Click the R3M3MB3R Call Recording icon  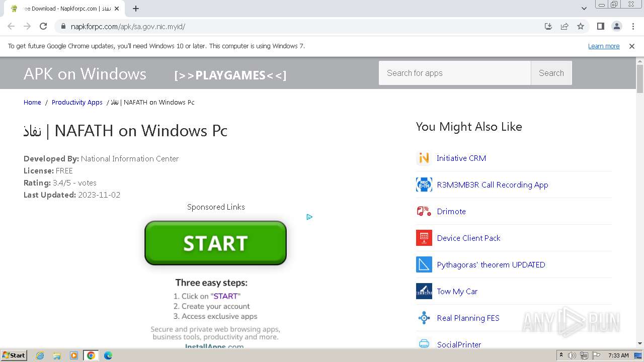click(424, 185)
